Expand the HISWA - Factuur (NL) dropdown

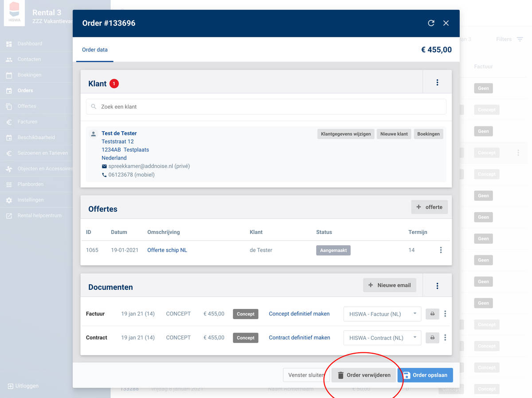click(382, 314)
